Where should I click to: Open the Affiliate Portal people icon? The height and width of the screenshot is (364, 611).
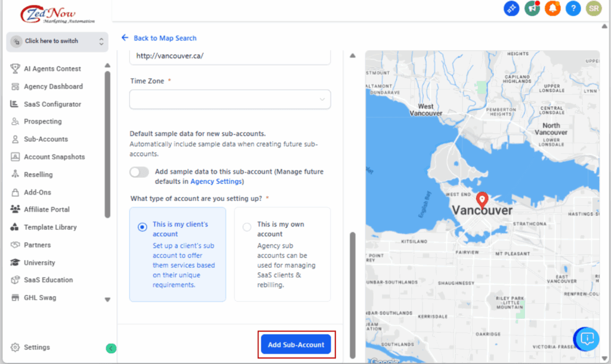(15, 209)
